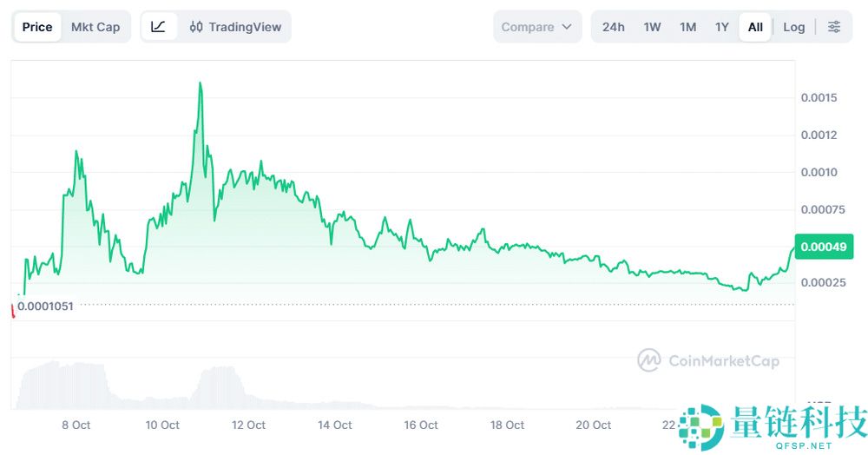Switch to the Mkt Cap tab
Screen dimensions: 868x455
pos(95,27)
